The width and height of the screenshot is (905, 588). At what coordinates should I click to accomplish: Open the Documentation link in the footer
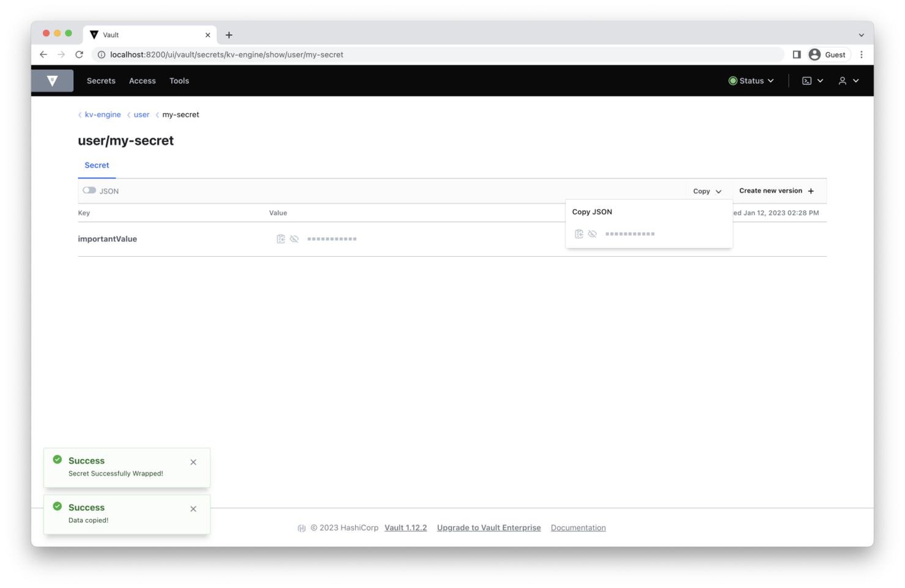point(578,527)
